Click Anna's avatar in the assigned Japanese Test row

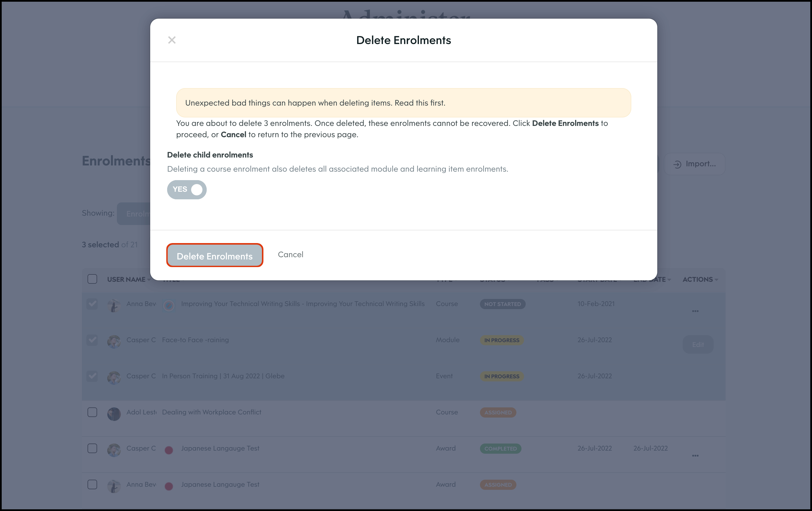point(114,486)
